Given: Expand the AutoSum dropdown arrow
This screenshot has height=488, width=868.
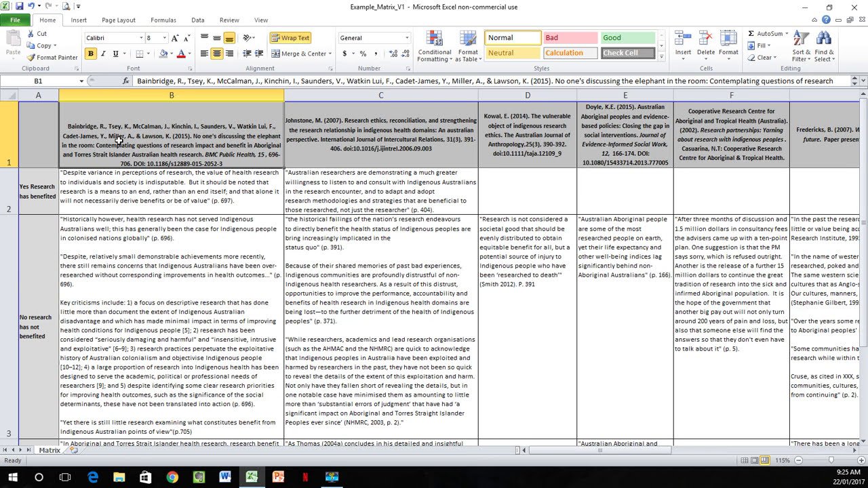Looking at the screenshot, I should (x=786, y=33).
